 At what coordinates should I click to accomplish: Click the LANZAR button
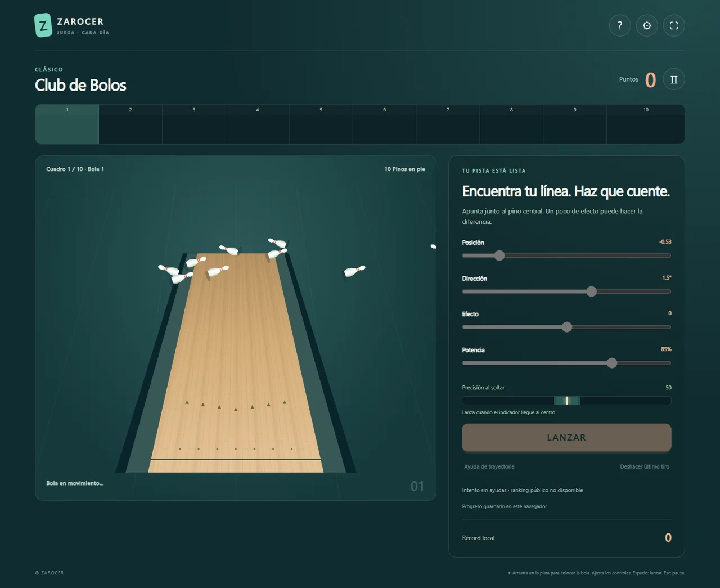(566, 437)
